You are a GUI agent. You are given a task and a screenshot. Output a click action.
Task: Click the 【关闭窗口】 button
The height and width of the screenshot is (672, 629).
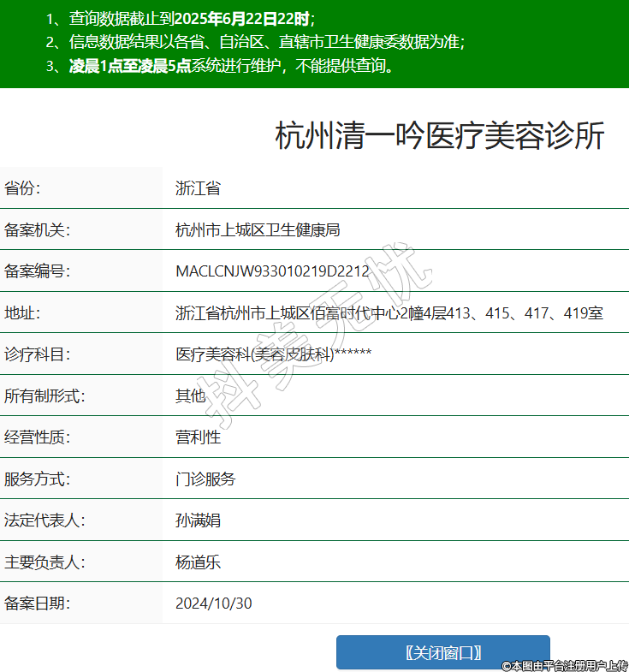click(x=442, y=652)
